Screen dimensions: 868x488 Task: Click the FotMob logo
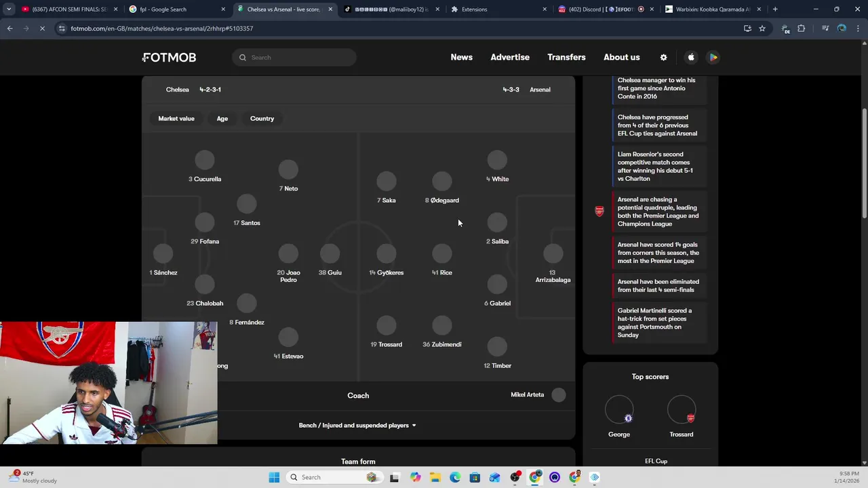click(170, 58)
